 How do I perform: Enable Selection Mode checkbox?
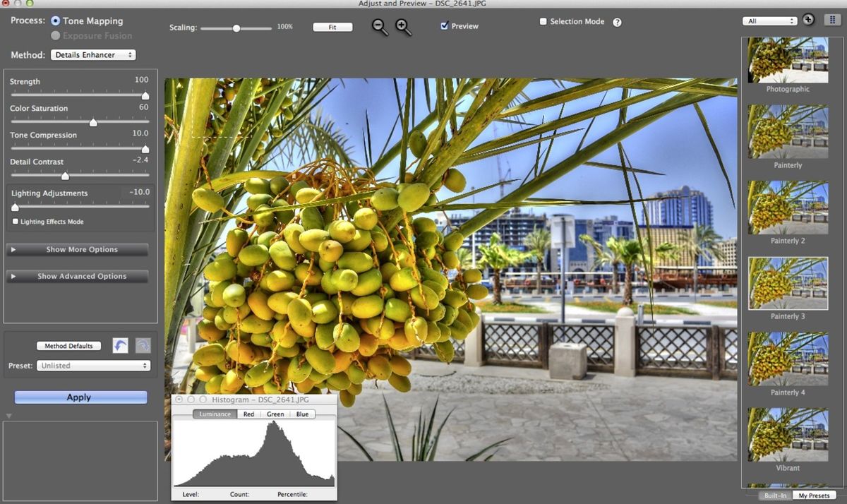(x=543, y=22)
